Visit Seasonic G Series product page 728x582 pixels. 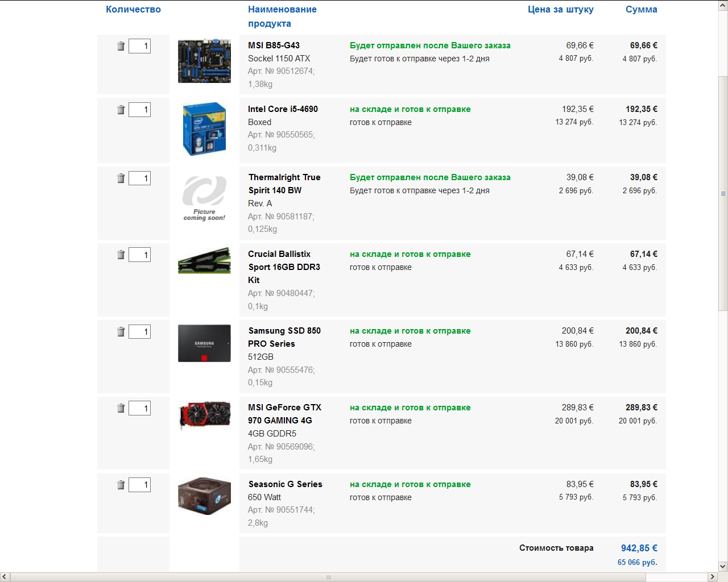(285, 484)
